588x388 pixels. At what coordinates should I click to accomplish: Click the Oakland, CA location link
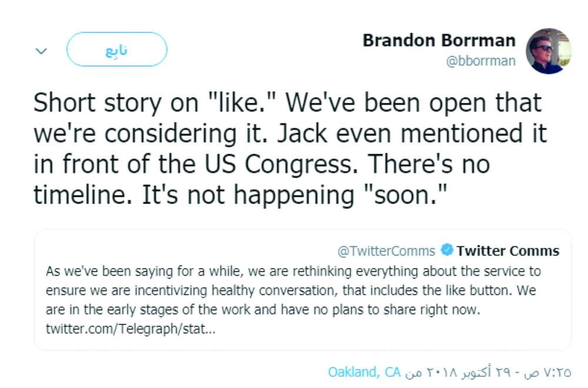click(365, 372)
